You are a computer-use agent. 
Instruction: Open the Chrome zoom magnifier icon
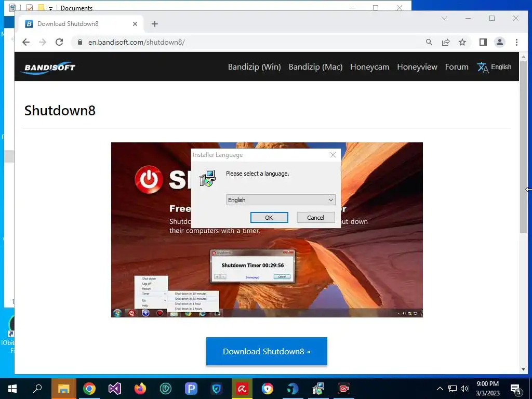(x=429, y=42)
